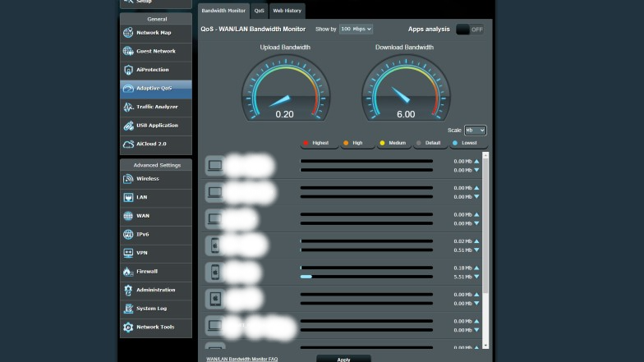Open the Guest Network page
Screen dimensions: 644x362
156,51
